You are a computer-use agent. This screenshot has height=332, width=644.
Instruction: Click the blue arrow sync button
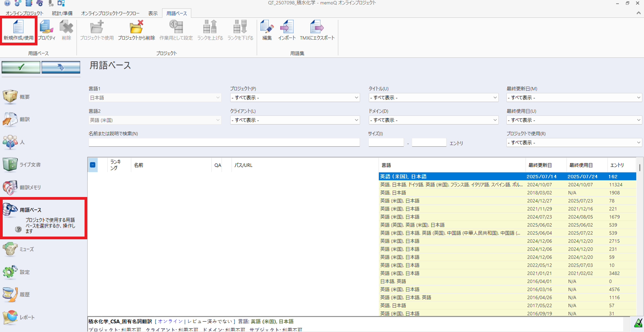tap(61, 67)
